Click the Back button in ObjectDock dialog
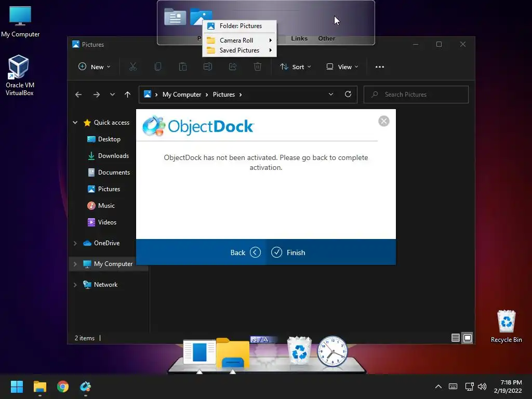The height and width of the screenshot is (399, 532). [x=245, y=252]
